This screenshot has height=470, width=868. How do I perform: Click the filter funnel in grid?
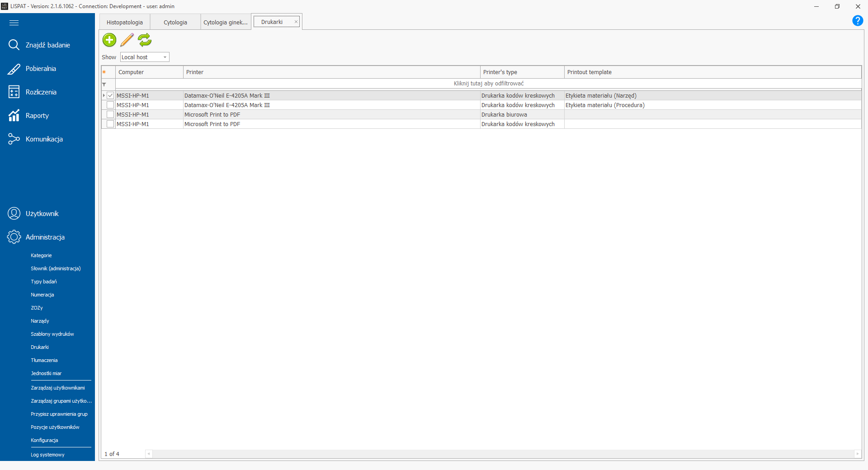[104, 84]
